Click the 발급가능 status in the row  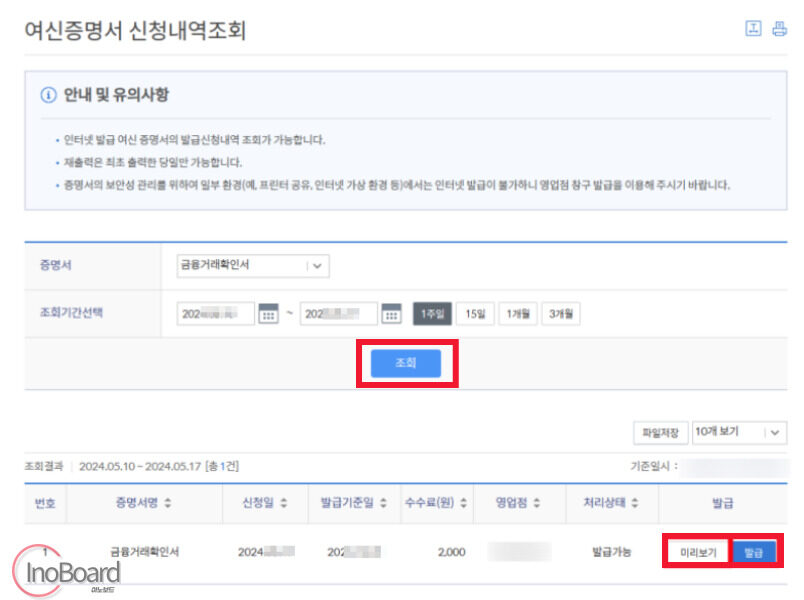[611, 552]
